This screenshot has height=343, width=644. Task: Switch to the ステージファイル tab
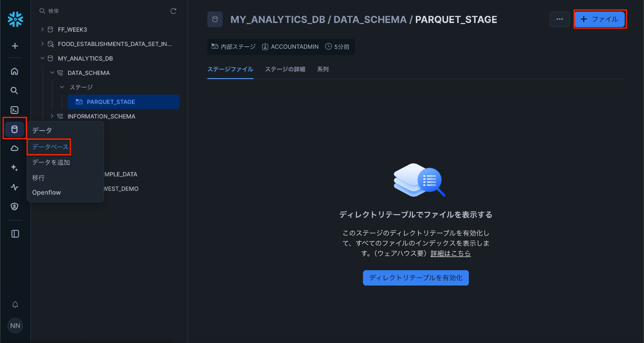230,69
